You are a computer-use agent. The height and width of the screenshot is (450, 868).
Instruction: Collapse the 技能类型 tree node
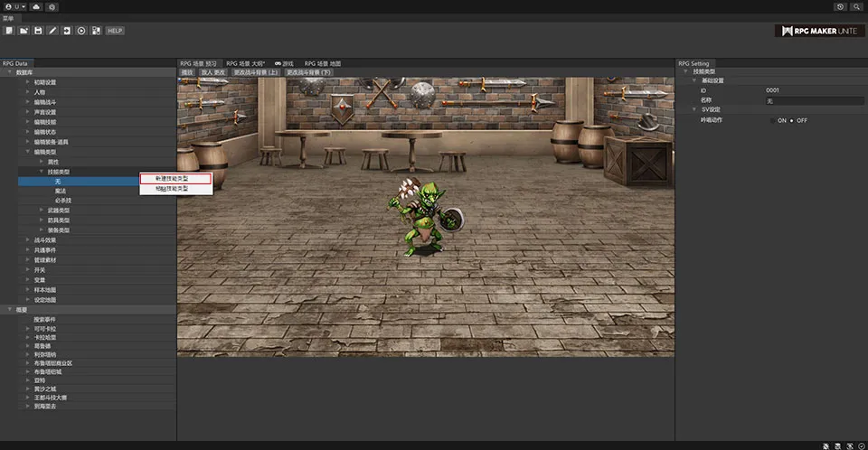pos(42,171)
